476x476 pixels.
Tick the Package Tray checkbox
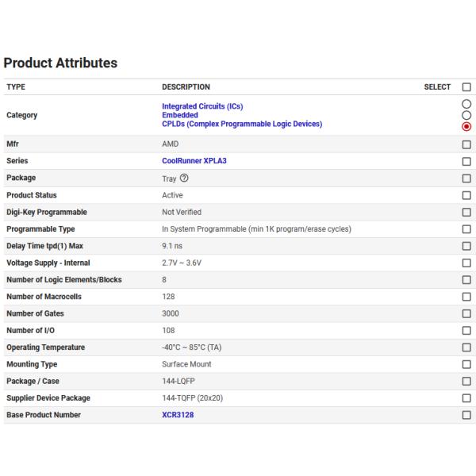[466, 178]
